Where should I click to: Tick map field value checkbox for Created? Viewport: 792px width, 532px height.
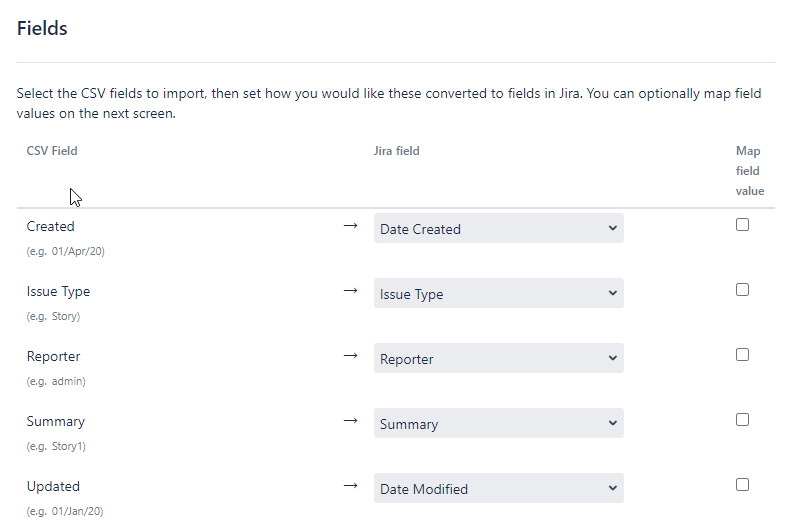pos(742,225)
